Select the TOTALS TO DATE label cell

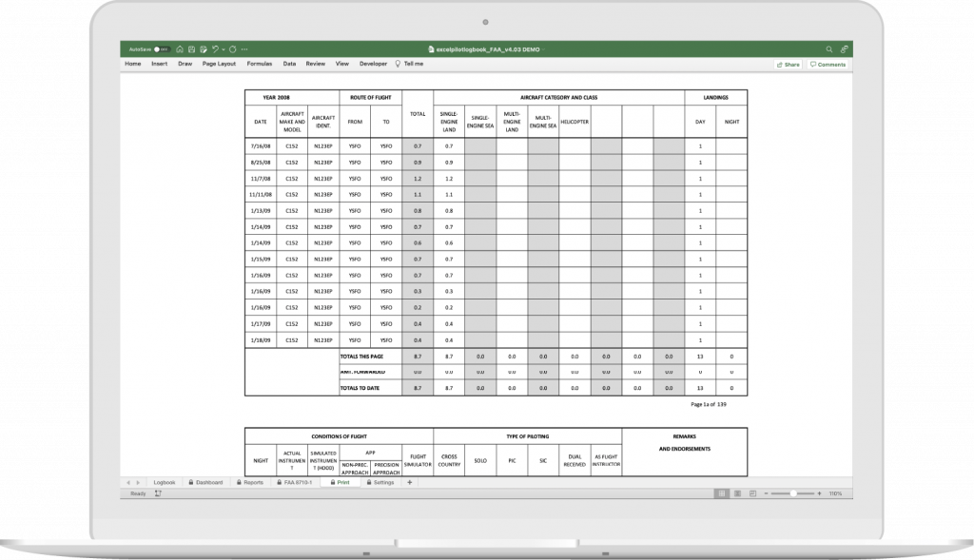[x=370, y=388]
